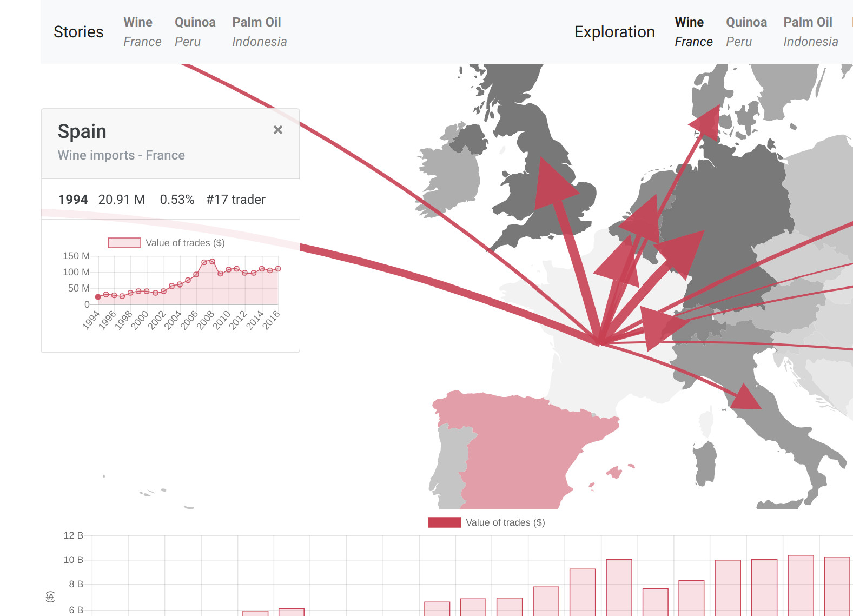The height and width of the screenshot is (616, 853).
Task: Click the 'Wine imports - France' subtitle
Action: coord(121,155)
